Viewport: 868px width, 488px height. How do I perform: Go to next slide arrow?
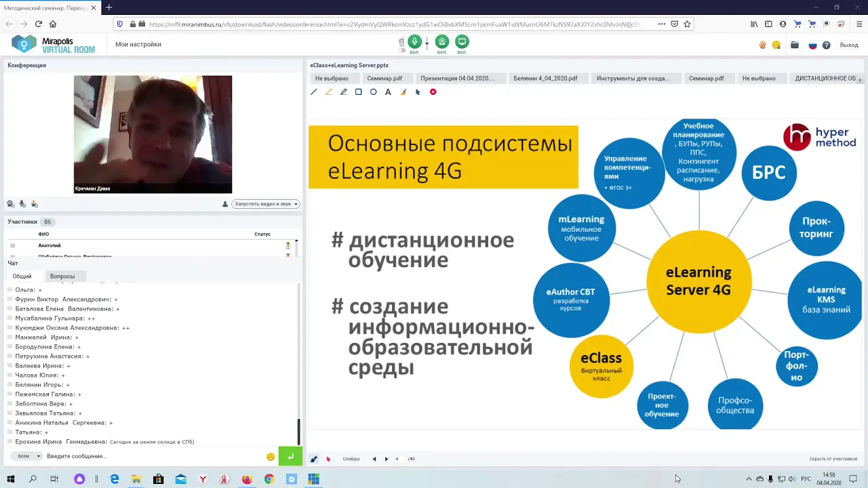point(387,459)
